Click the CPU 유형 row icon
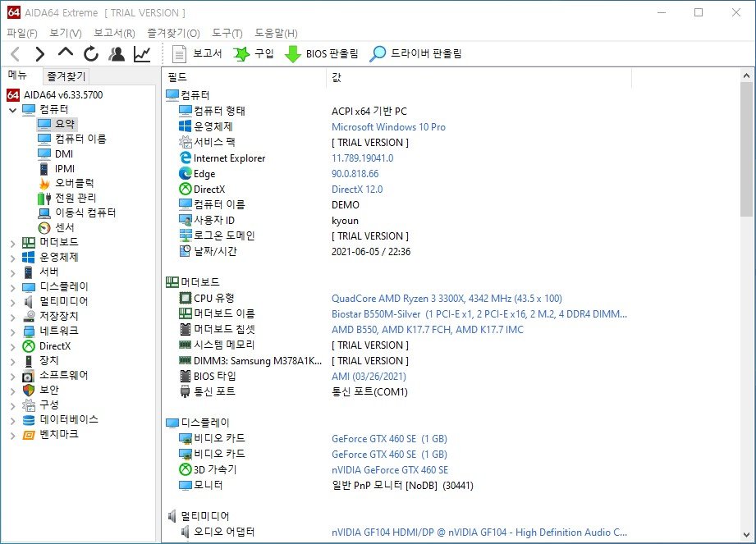 pos(186,298)
